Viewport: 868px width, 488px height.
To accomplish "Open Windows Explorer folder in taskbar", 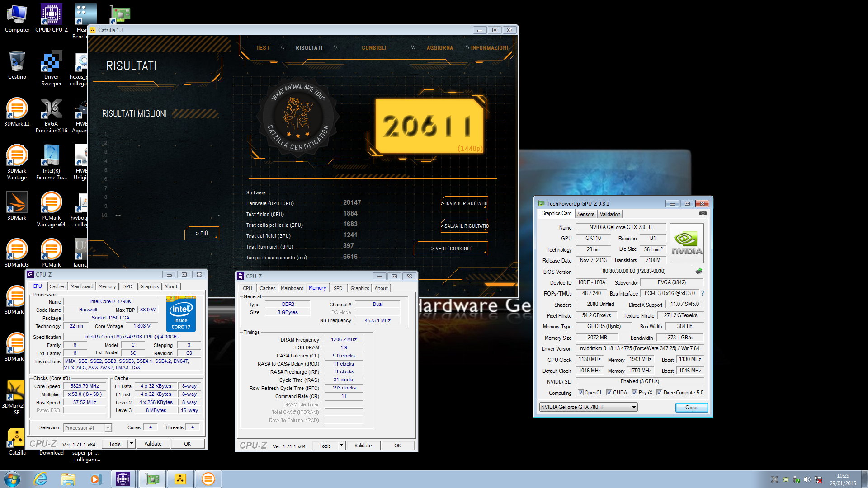I will point(68,479).
